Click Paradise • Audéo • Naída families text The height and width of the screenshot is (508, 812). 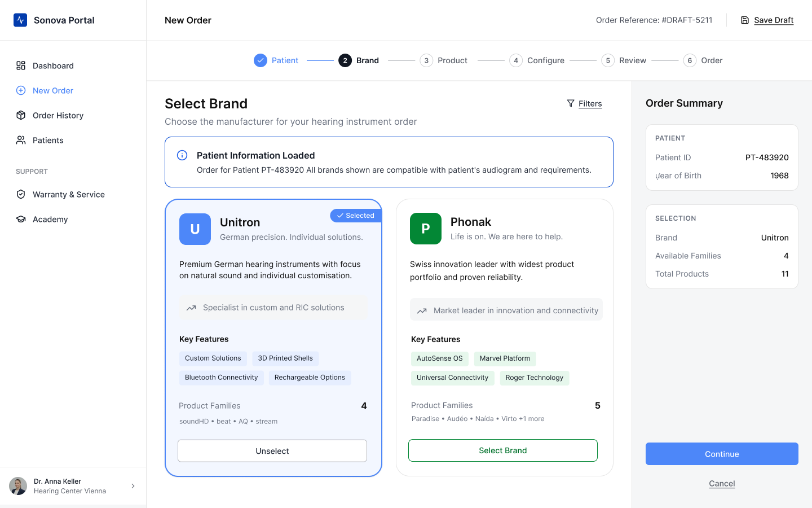tap(478, 419)
